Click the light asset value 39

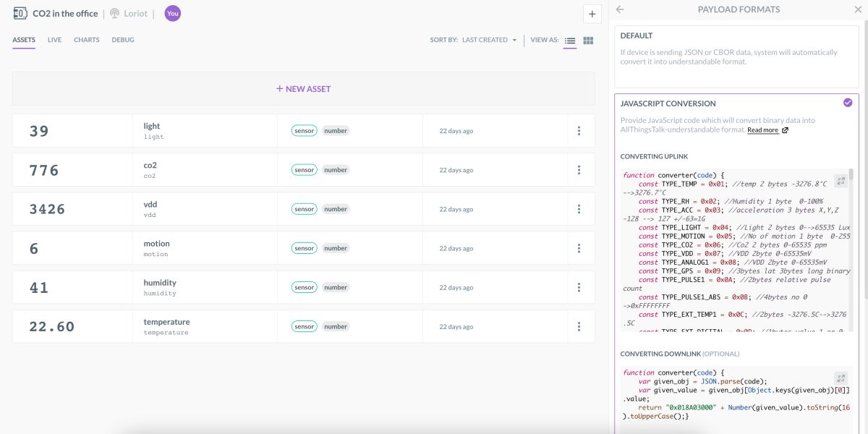point(39,131)
